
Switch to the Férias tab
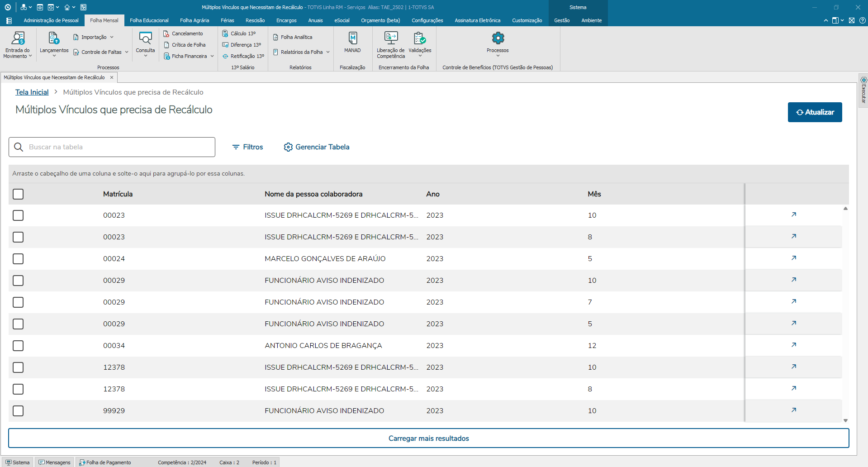(x=228, y=20)
